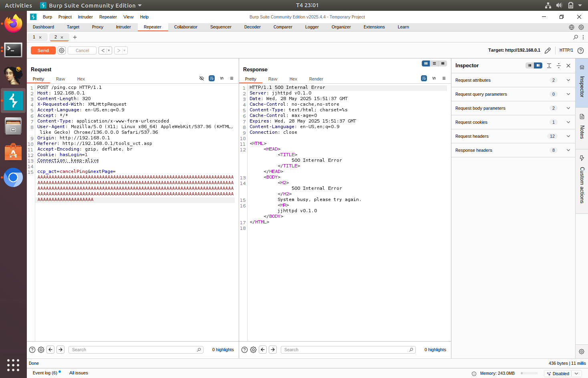Viewport: 588px width, 378px height.
Task: Open the Burp Suite app menu in the top bar
Action: (x=91, y=6)
